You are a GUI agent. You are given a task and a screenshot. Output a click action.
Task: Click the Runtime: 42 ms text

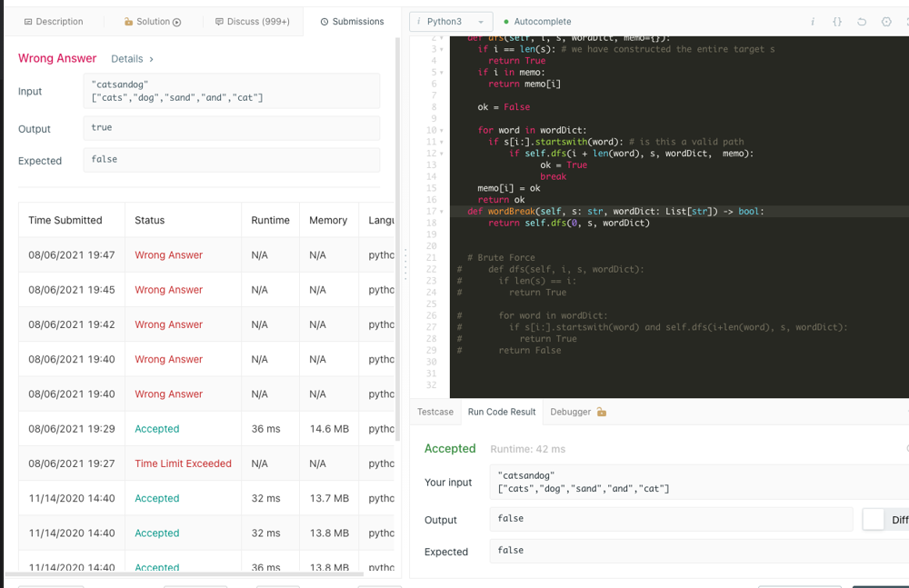527,449
